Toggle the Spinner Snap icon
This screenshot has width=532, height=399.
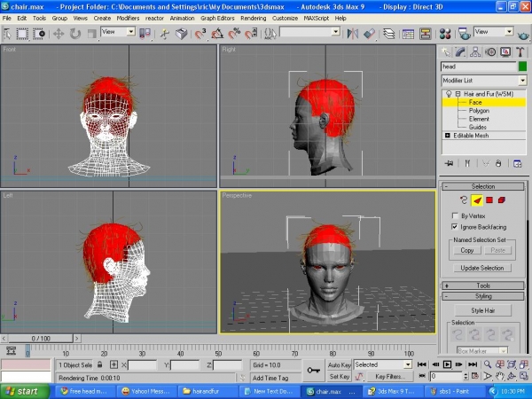point(251,34)
